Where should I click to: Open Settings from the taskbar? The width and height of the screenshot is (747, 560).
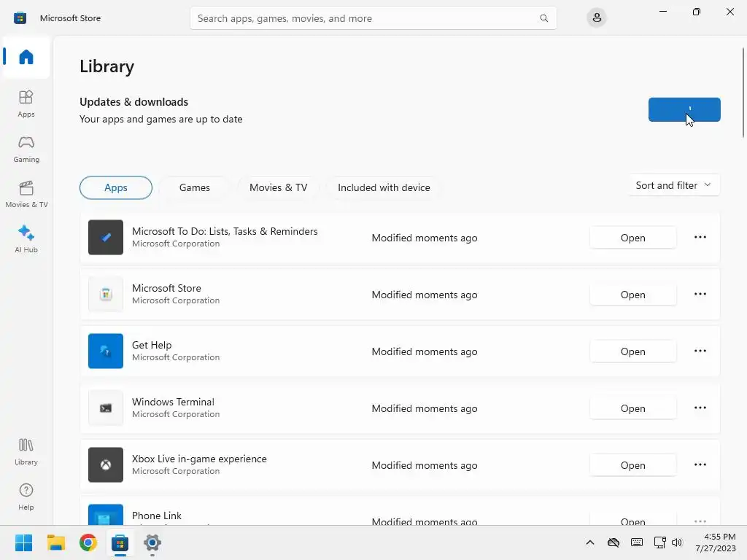click(x=152, y=542)
